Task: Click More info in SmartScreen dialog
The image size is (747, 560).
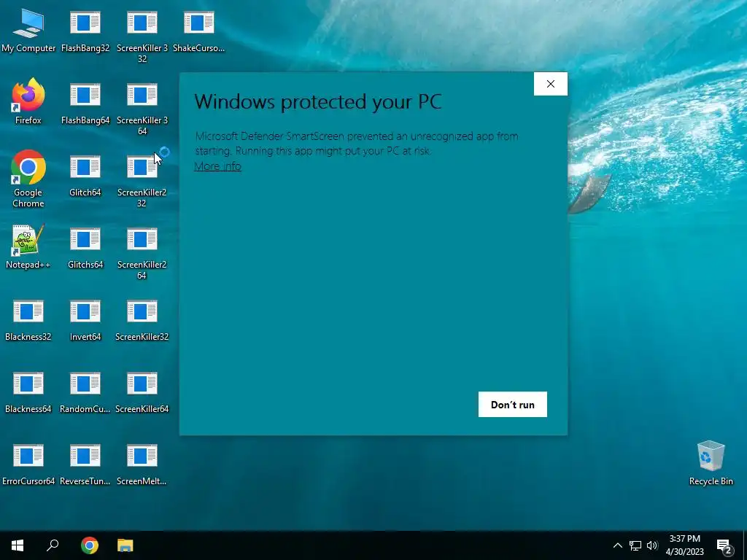Action: [x=217, y=166]
